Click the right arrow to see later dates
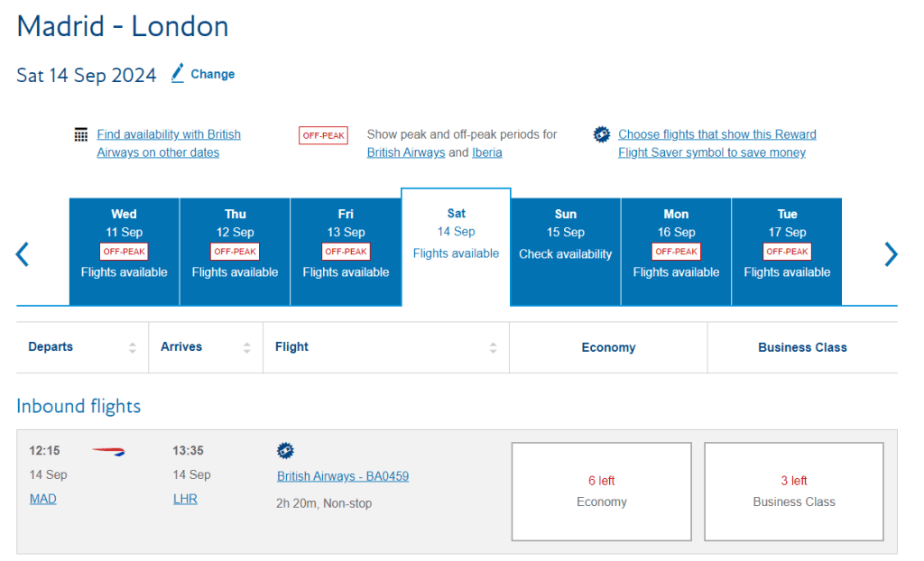924x561 pixels. click(x=892, y=254)
